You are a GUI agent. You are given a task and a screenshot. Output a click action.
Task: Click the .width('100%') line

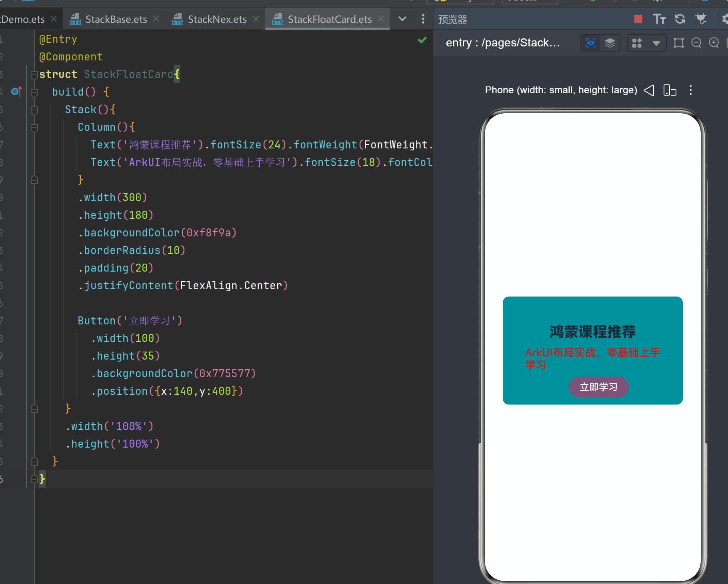[x=109, y=426]
